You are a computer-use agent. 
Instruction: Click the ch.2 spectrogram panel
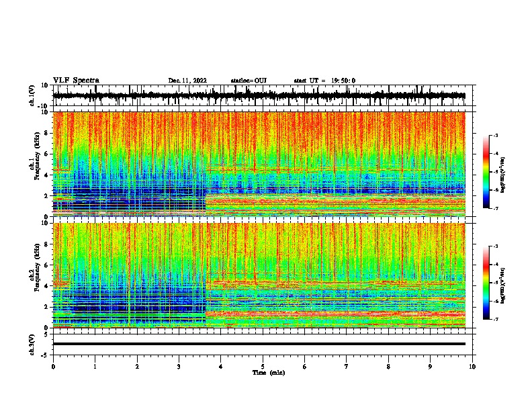(x=259, y=275)
